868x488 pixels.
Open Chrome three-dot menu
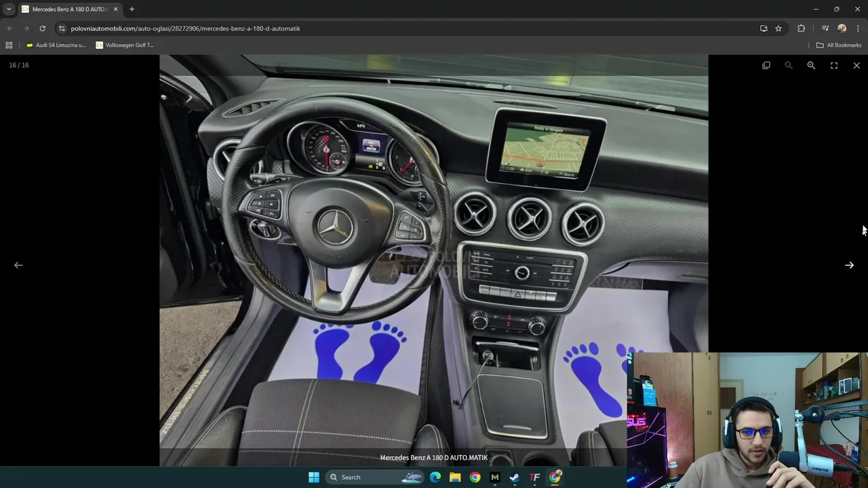[858, 28]
